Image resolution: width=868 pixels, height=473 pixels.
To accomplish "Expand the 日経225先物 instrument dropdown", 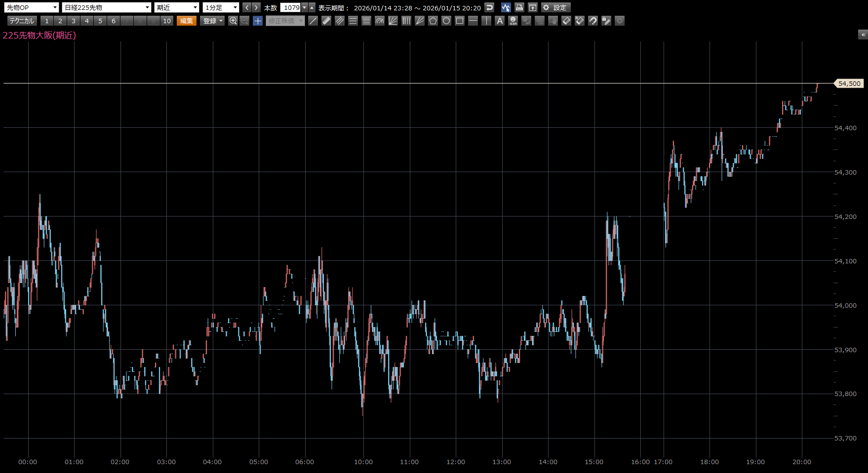I will tap(107, 7).
